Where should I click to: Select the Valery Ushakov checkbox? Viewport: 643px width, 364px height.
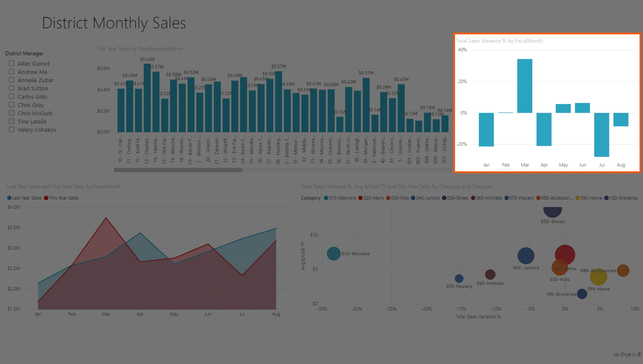pyautogui.click(x=12, y=130)
